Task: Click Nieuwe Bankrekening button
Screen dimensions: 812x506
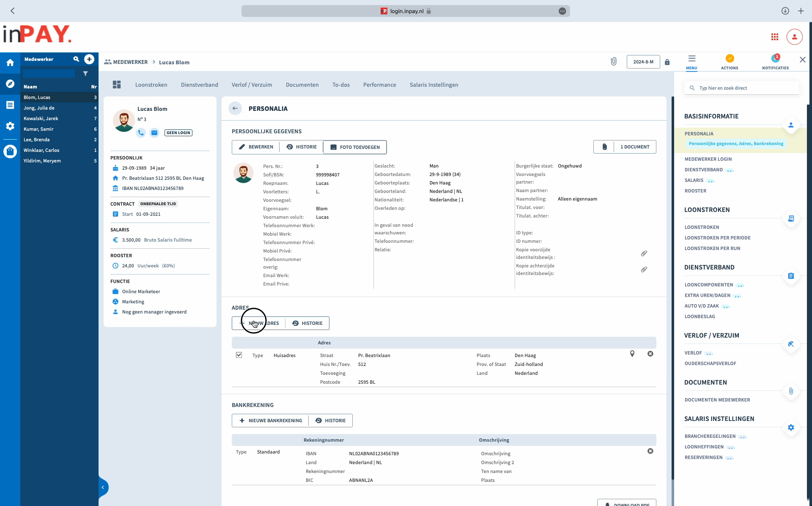Action: click(x=271, y=421)
